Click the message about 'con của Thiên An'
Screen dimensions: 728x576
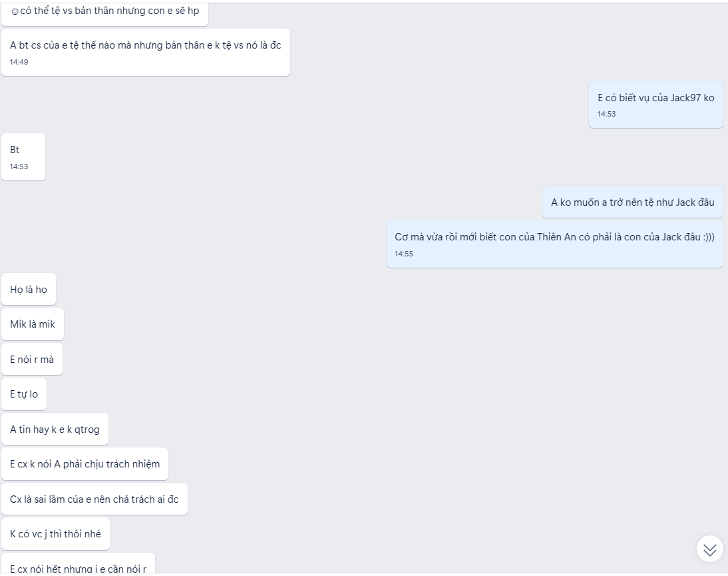pyautogui.click(x=554, y=244)
